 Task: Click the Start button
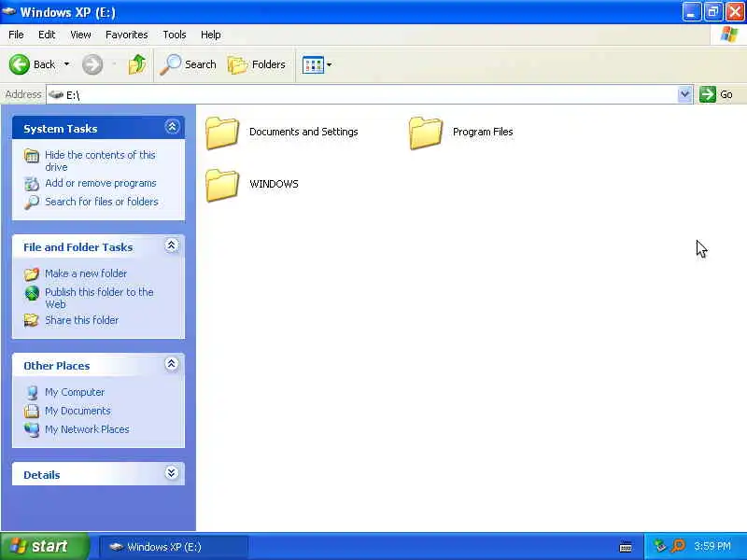[44, 546]
